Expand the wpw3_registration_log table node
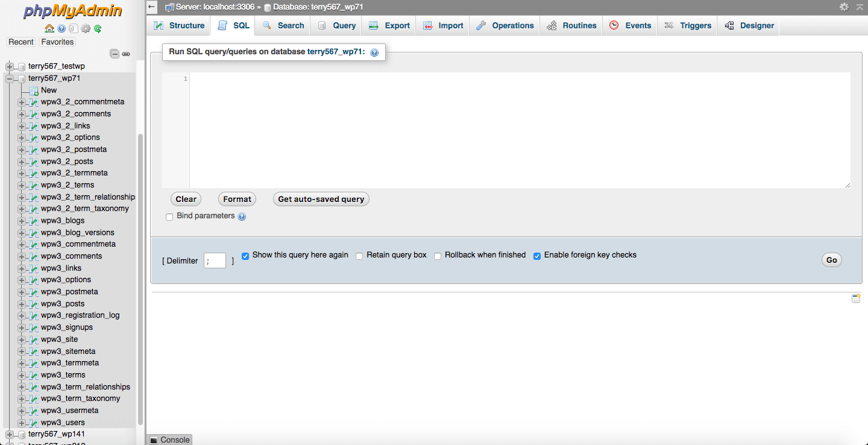 pos(22,315)
